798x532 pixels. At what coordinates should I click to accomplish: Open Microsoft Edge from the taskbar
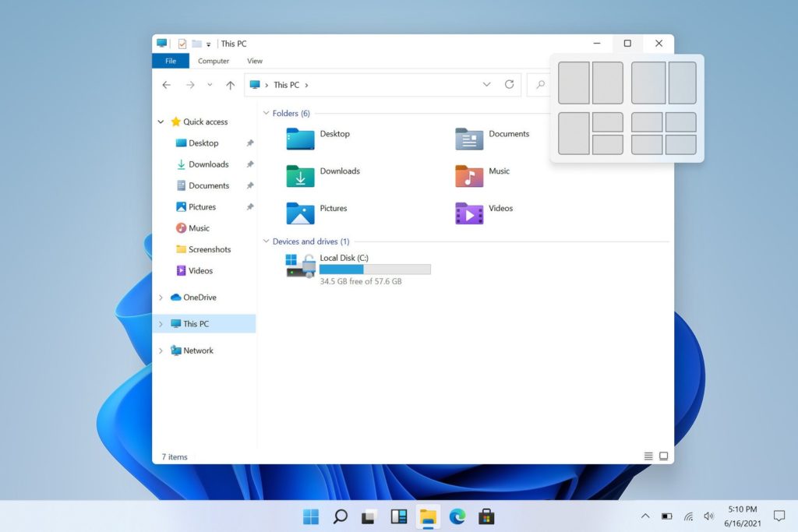(x=457, y=516)
